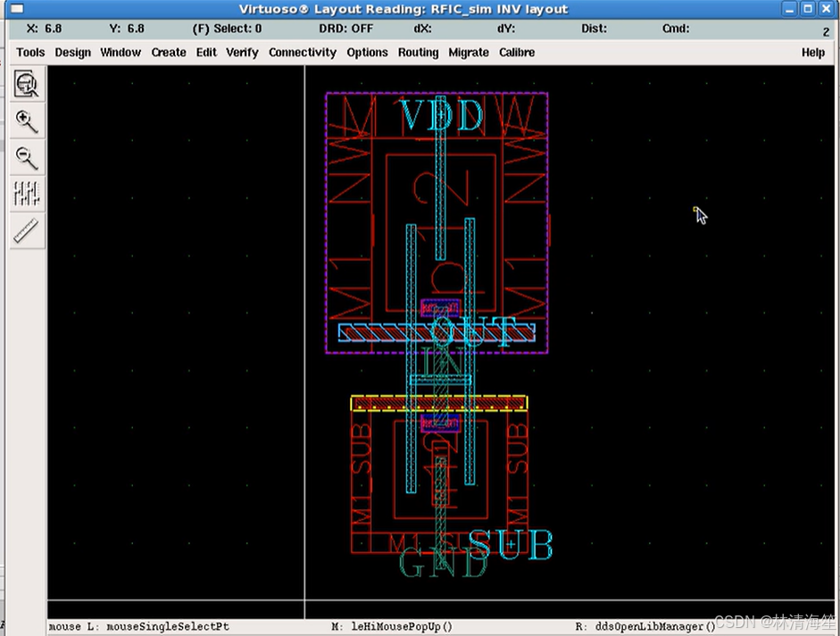840x636 pixels.
Task: Click the window menu icon in title bar
Action: click(x=17, y=9)
